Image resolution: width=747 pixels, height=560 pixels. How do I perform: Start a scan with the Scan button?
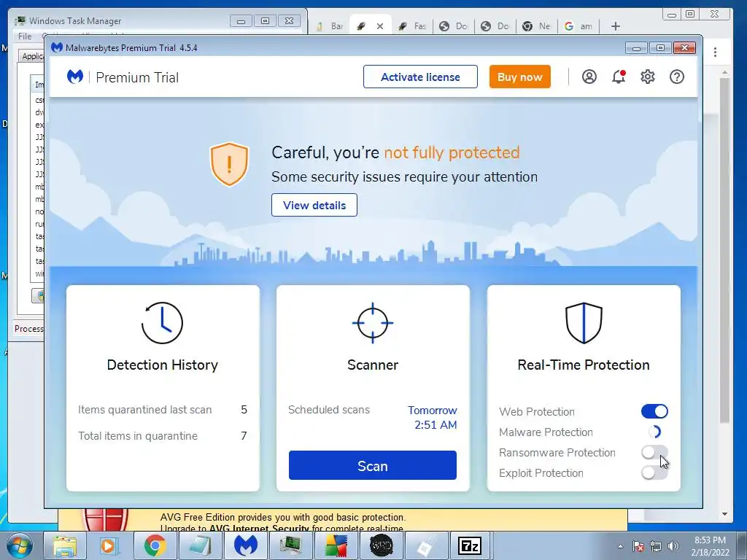[373, 466]
